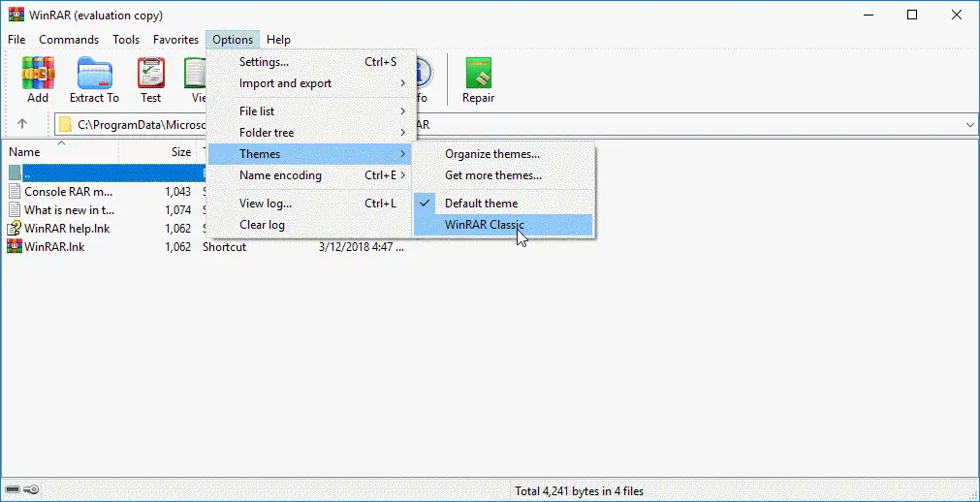Click the parent folder '..' icon
This screenshot has width=980, height=502.
click(x=15, y=173)
